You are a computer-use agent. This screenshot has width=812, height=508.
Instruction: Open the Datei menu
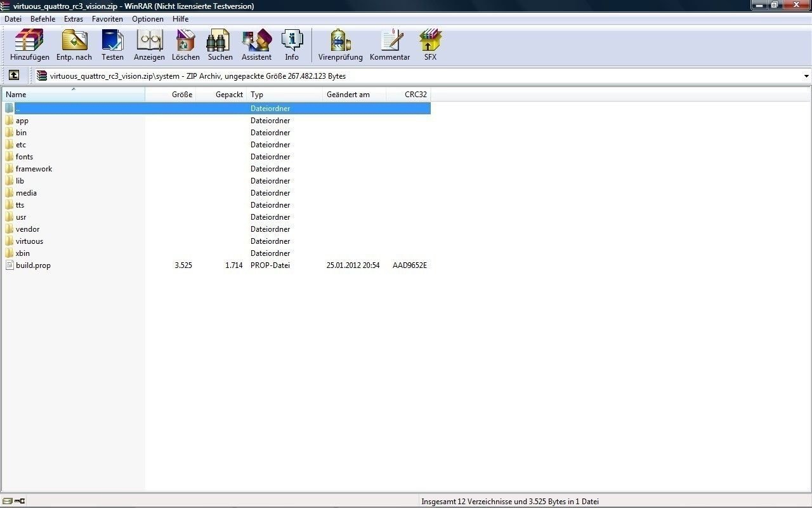13,19
